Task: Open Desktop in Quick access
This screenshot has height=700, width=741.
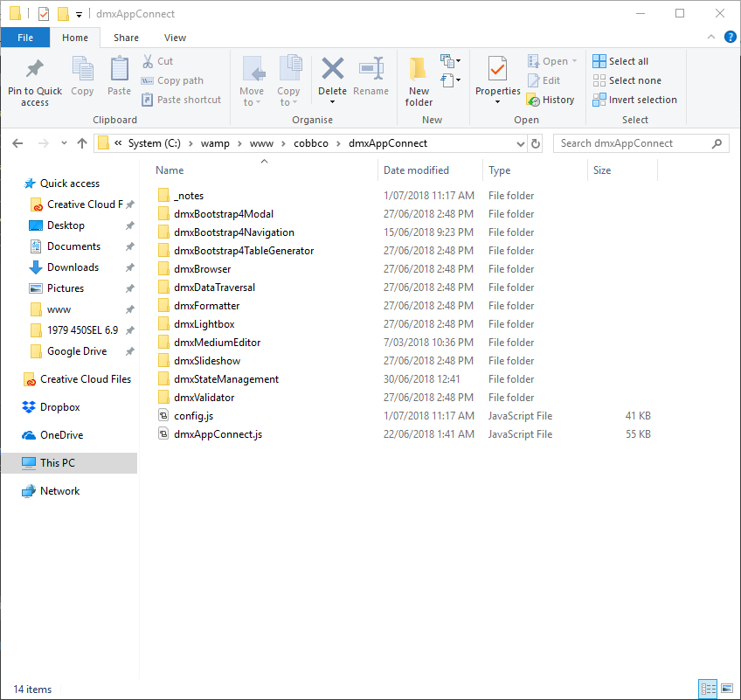Action: 66,225
